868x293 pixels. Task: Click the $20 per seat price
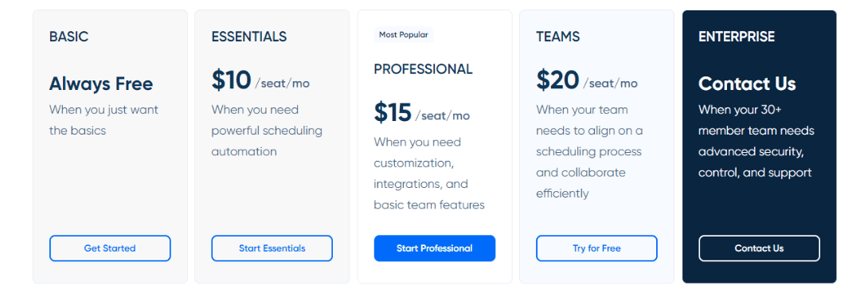[x=587, y=81]
